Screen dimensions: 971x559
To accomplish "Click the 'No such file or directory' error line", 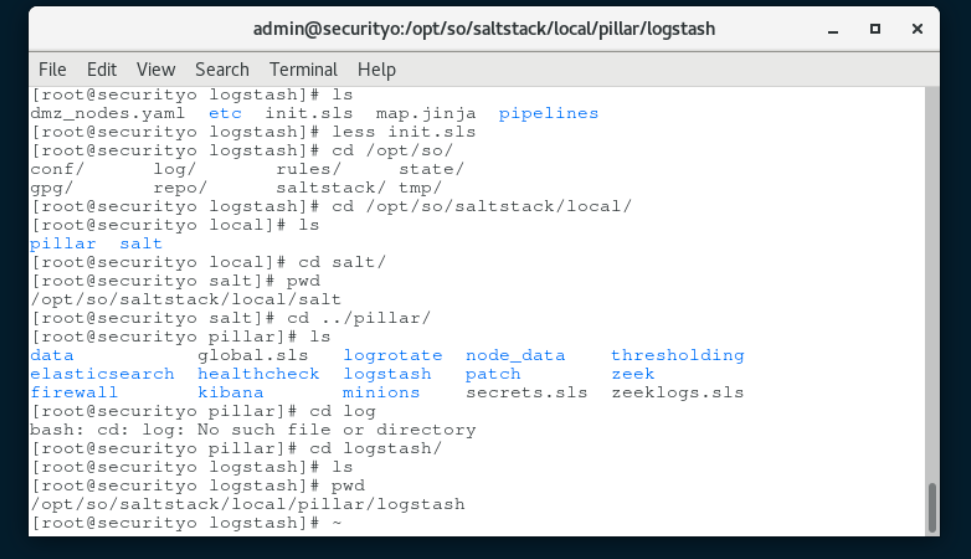I will point(253,430).
